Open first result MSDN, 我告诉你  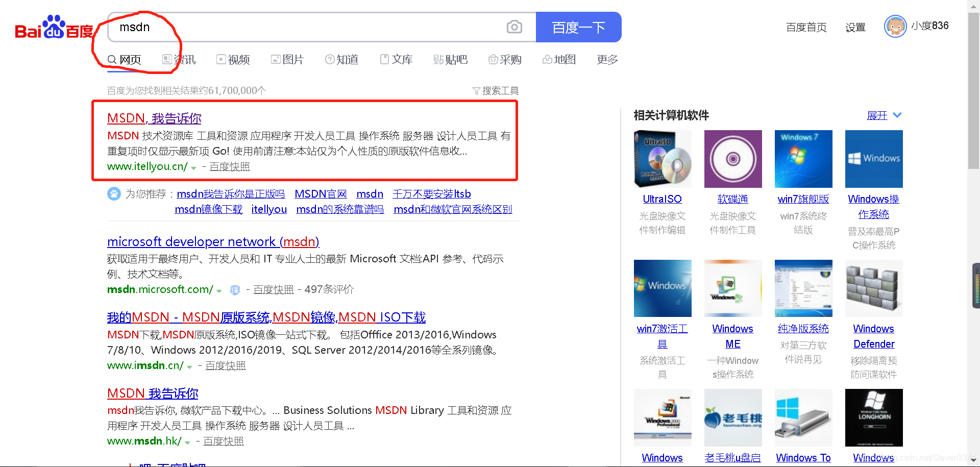[x=154, y=118]
